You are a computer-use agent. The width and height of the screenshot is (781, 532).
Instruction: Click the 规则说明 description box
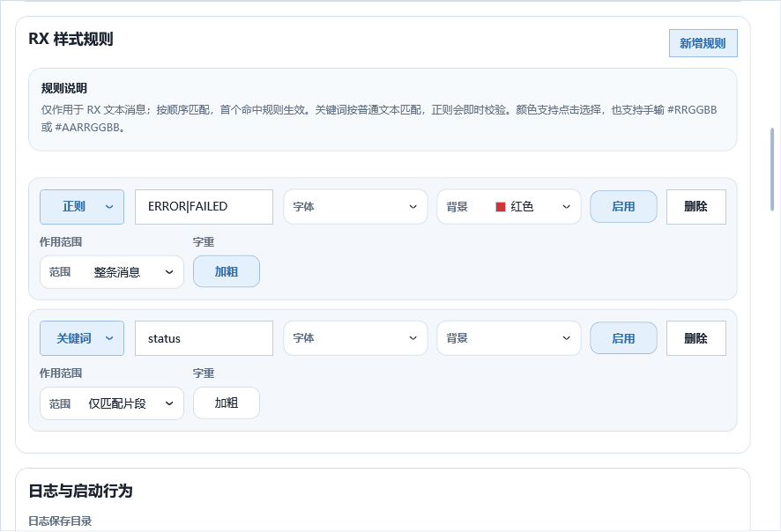382,109
